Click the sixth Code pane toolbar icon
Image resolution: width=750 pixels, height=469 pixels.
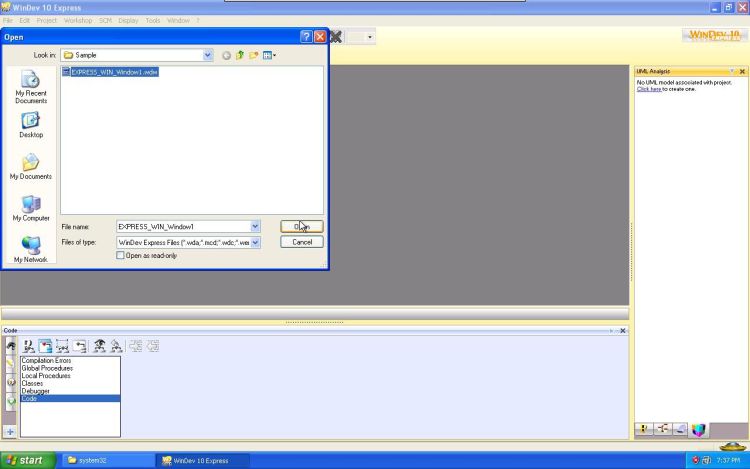point(116,346)
